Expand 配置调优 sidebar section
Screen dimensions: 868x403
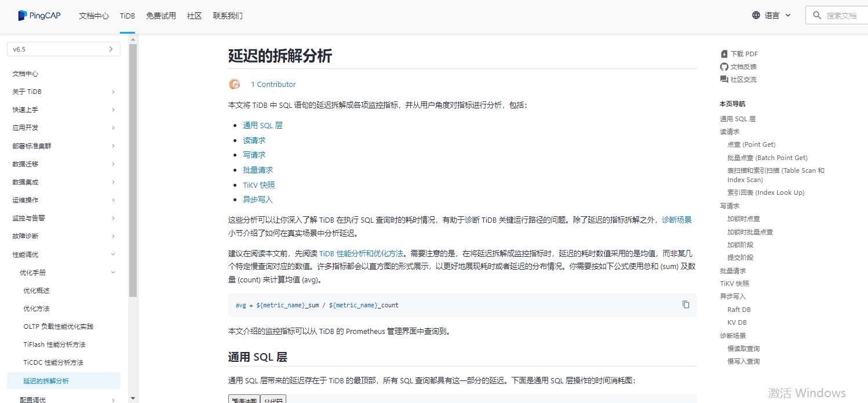[113, 400]
